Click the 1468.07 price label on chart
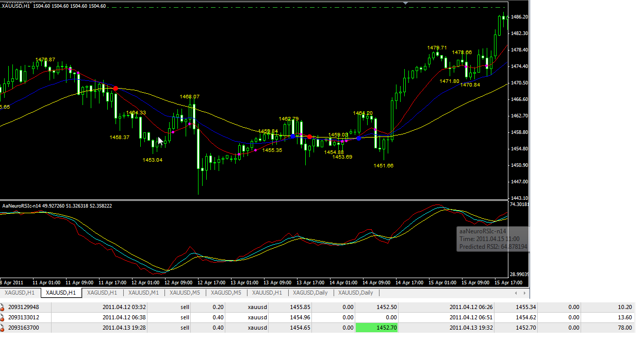The image size is (644, 342). tap(190, 96)
